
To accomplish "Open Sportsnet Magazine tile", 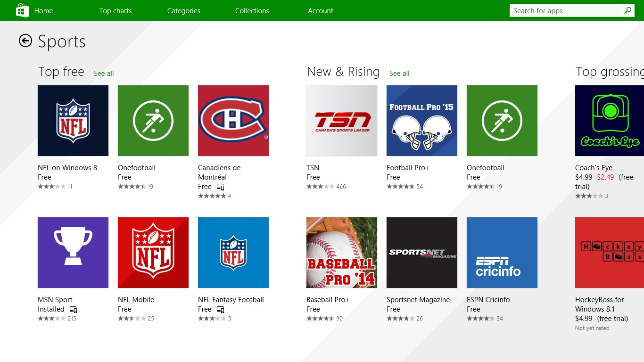I will 422,253.
